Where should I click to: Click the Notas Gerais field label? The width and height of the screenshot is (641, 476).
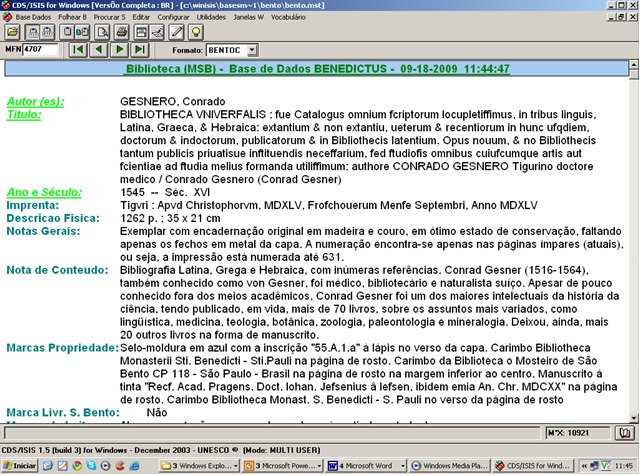coord(43,231)
